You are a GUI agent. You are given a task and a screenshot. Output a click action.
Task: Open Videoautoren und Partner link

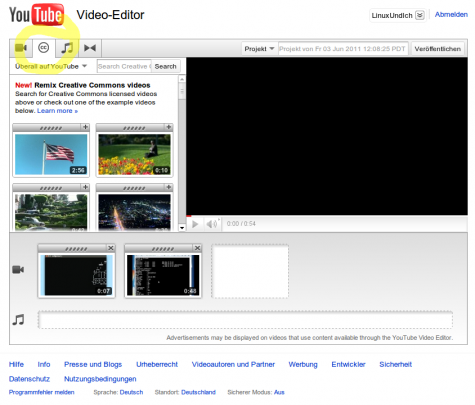tap(233, 364)
